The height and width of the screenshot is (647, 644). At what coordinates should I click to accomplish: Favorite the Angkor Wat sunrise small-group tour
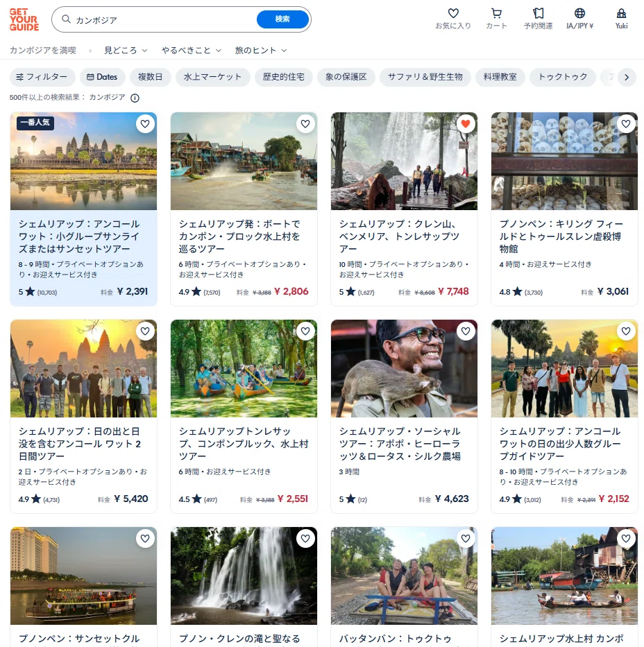145,124
